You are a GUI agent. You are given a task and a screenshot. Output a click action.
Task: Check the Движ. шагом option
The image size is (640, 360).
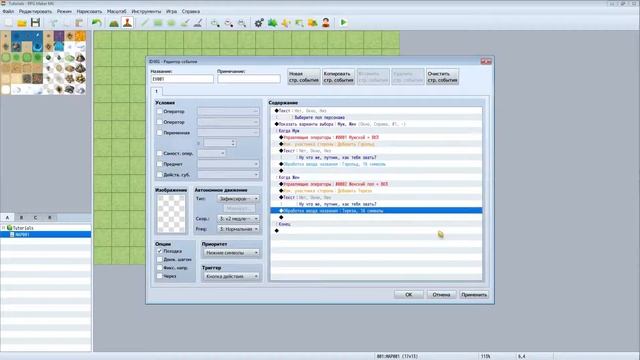pyautogui.click(x=160, y=259)
